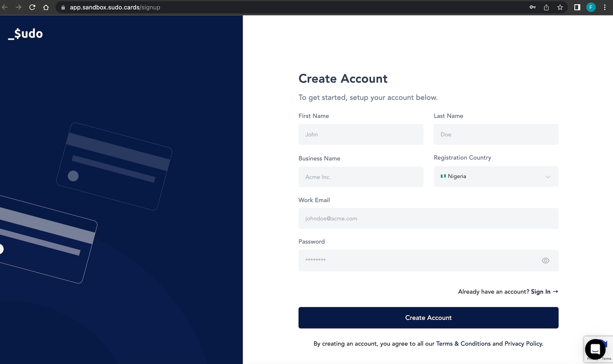Screen dimensions: 613x364
Task: Click the browser back navigation arrow
Action: pos(6,7)
